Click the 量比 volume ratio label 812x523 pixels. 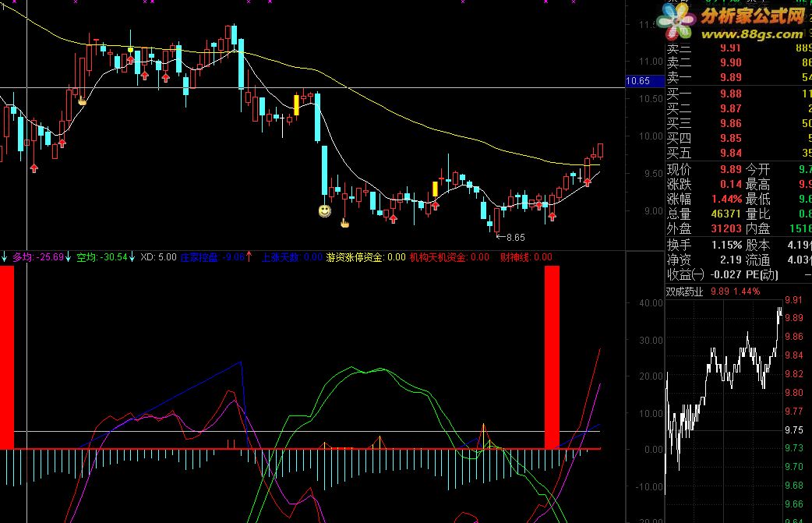[758, 214]
